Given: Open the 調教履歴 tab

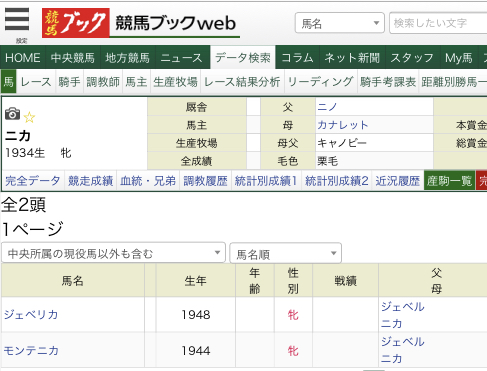Looking at the screenshot, I should [x=205, y=181].
